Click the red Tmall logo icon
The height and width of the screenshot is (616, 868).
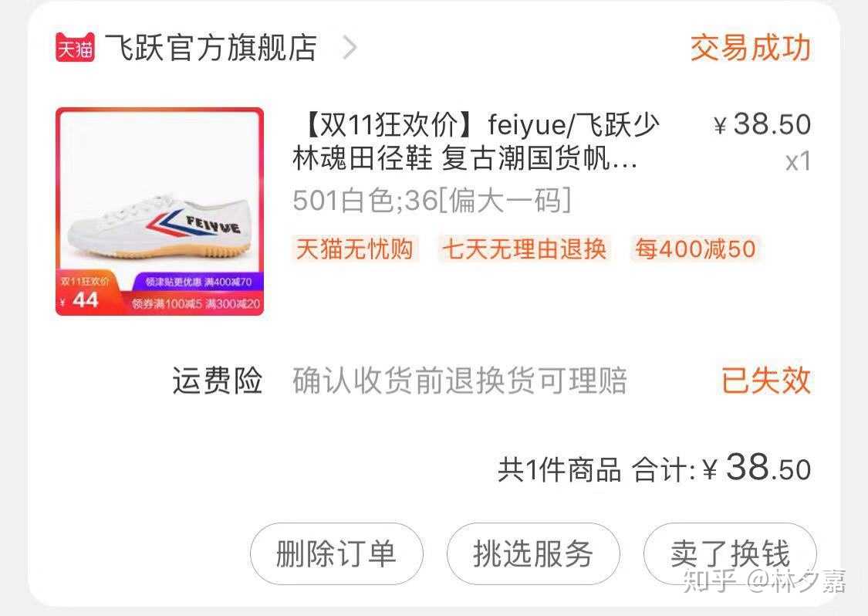pyautogui.click(x=75, y=48)
